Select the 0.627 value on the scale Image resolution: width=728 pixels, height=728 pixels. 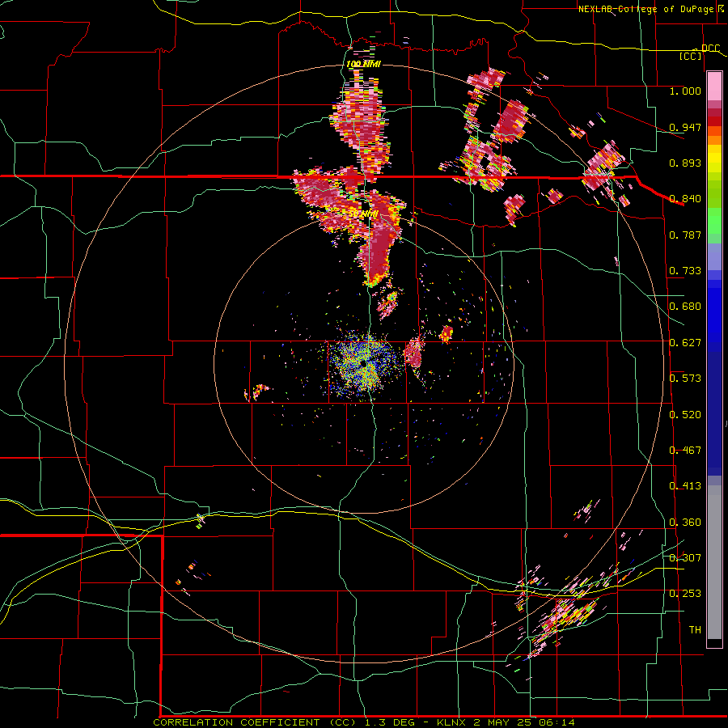pos(685,343)
